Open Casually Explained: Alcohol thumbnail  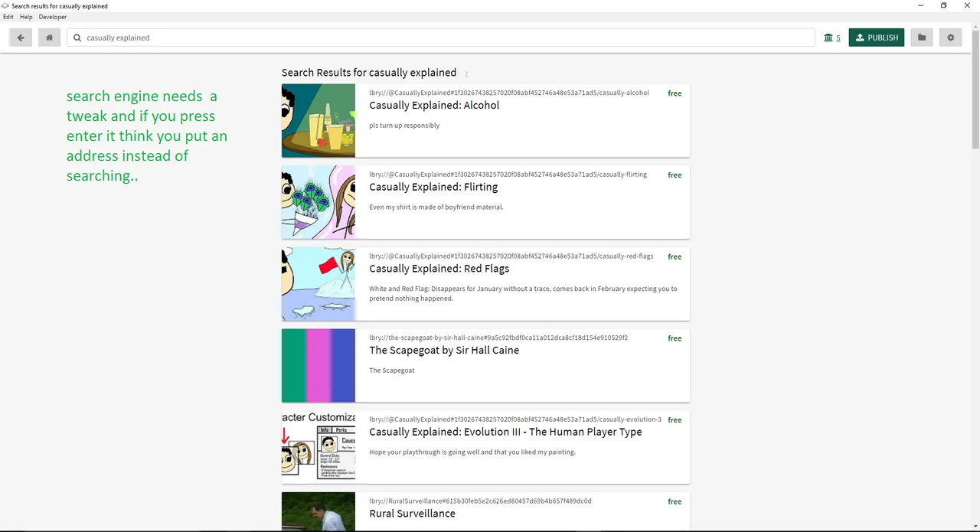(x=318, y=121)
